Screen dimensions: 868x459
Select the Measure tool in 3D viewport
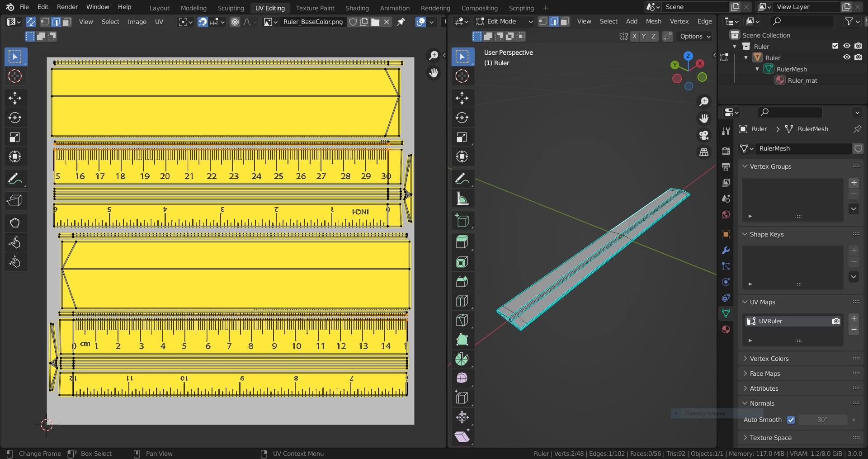[x=462, y=199]
